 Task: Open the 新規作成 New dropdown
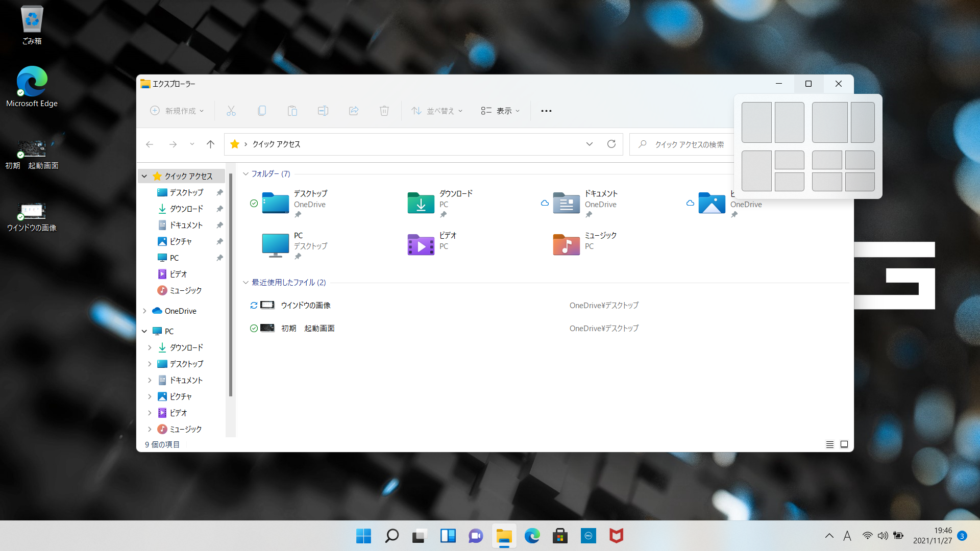point(177,111)
